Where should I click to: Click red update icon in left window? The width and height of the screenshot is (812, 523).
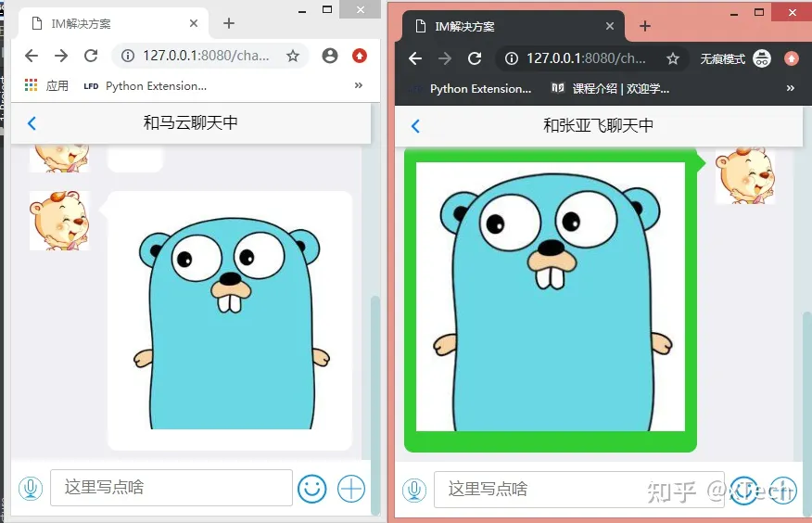pyautogui.click(x=360, y=56)
